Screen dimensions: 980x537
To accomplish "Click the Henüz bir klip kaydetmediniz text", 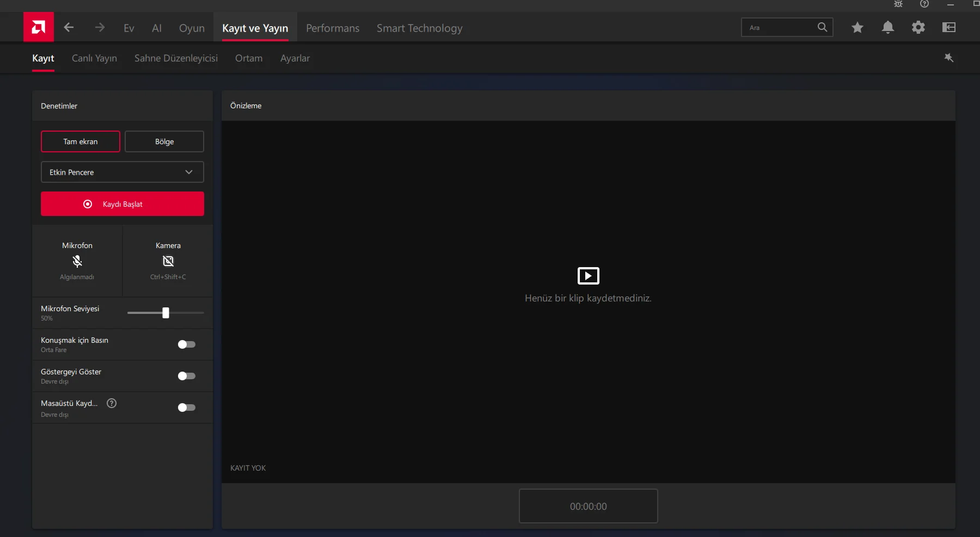I will tap(588, 298).
